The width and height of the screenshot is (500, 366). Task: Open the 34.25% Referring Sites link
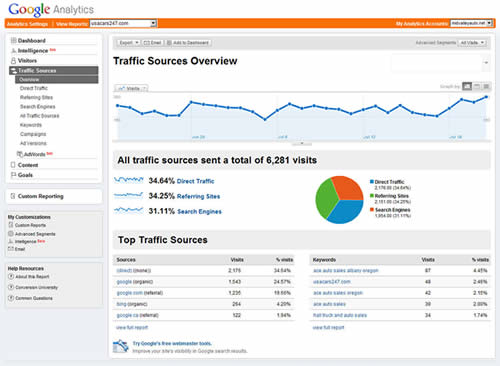pyautogui.click(x=198, y=196)
